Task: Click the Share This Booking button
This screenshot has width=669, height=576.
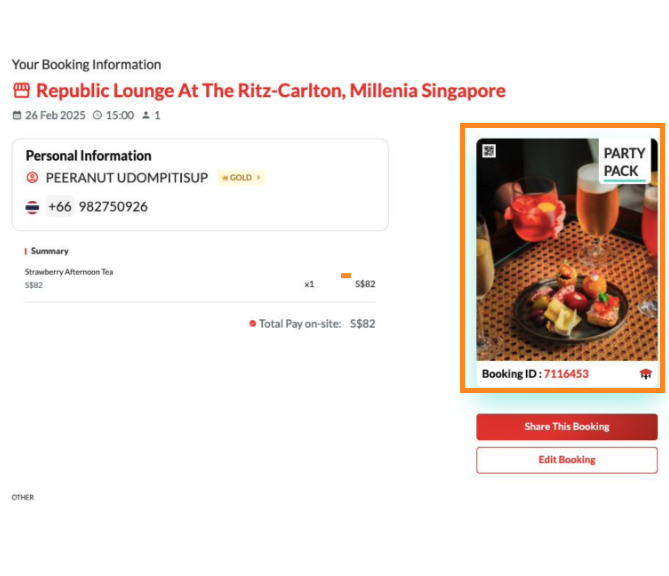Action: [x=566, y=427]
